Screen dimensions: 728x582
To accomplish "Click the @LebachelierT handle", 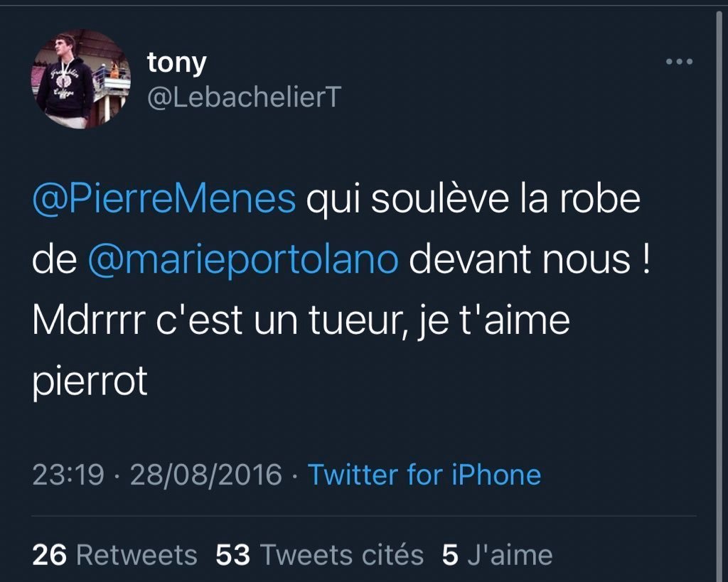I will coord(244,98).
